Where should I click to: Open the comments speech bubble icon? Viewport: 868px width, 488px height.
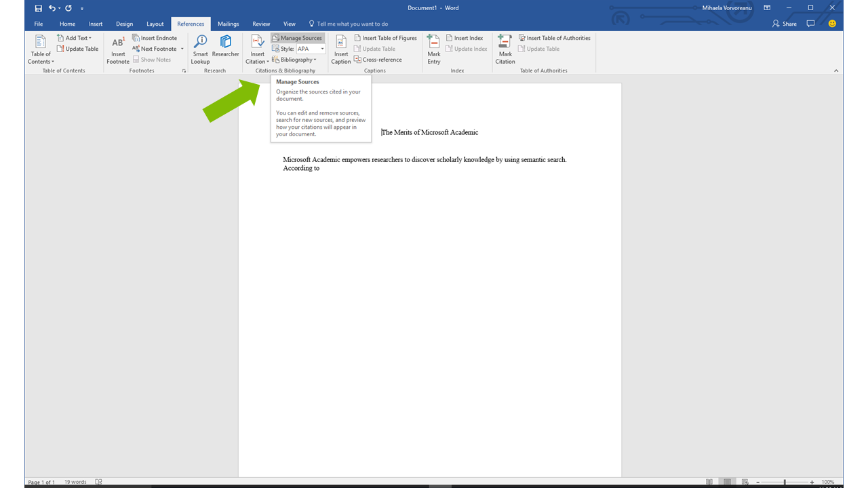pyautogui.click(x=810, y=24)
